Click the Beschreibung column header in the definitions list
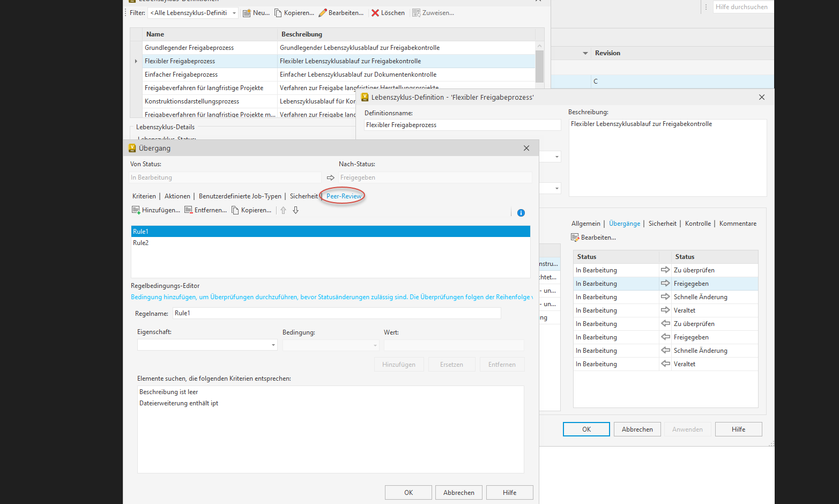Image resolution: width=839 pixels, height=504 pixels. [406, 34]
